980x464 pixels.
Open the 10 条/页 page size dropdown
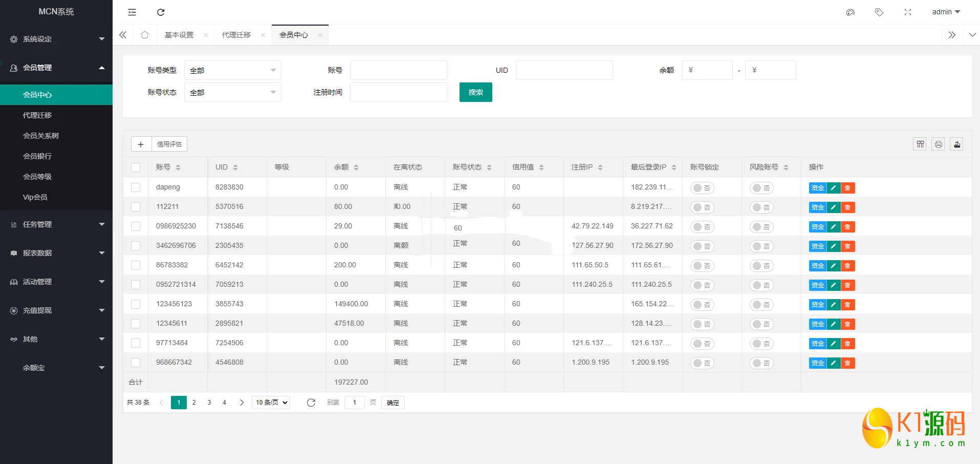point(271,403)
